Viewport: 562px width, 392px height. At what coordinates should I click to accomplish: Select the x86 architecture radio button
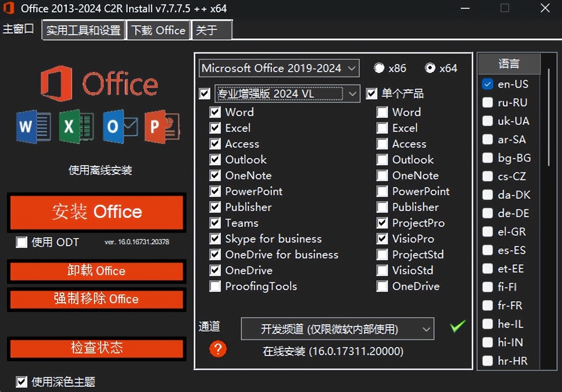(379, 68)
